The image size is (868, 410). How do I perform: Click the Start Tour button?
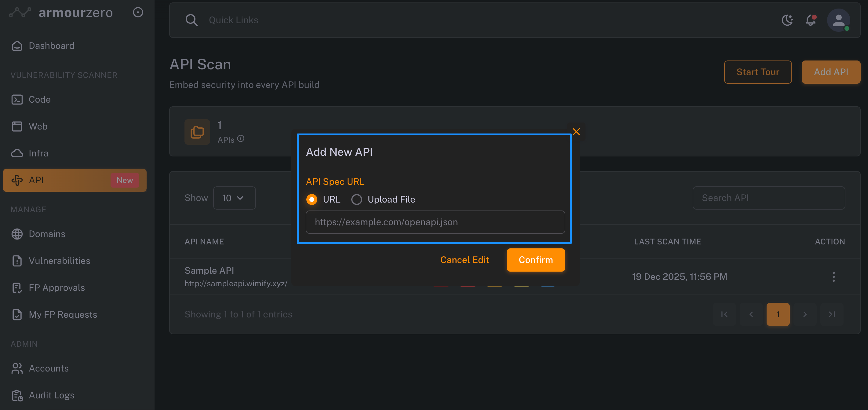(x=757, y=72)
